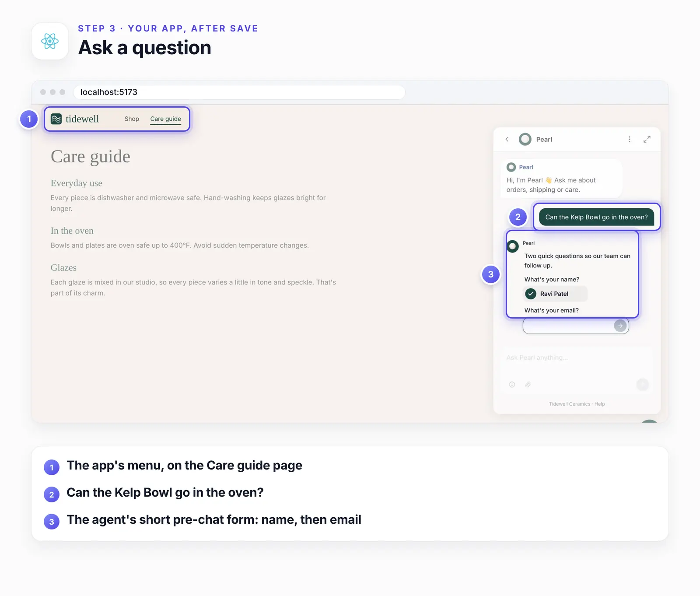The height and width of the screenshot is (596, 700).
Task: Click the email answer input field
Action: tap(576, 326)
